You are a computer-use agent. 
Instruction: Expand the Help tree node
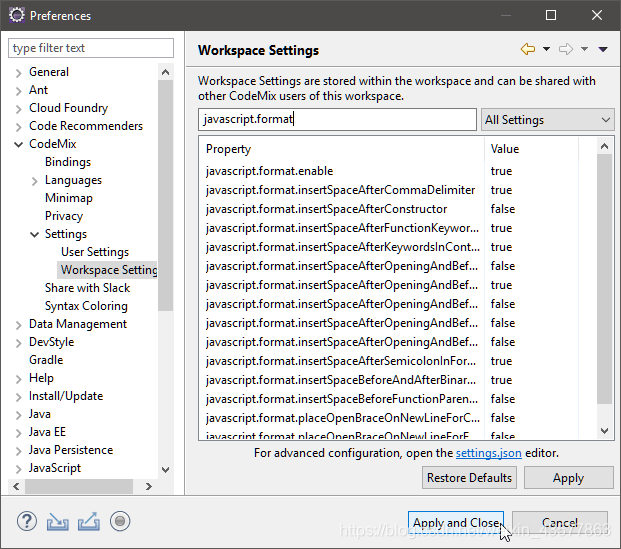pyautogui.click(x=19, y=379)
